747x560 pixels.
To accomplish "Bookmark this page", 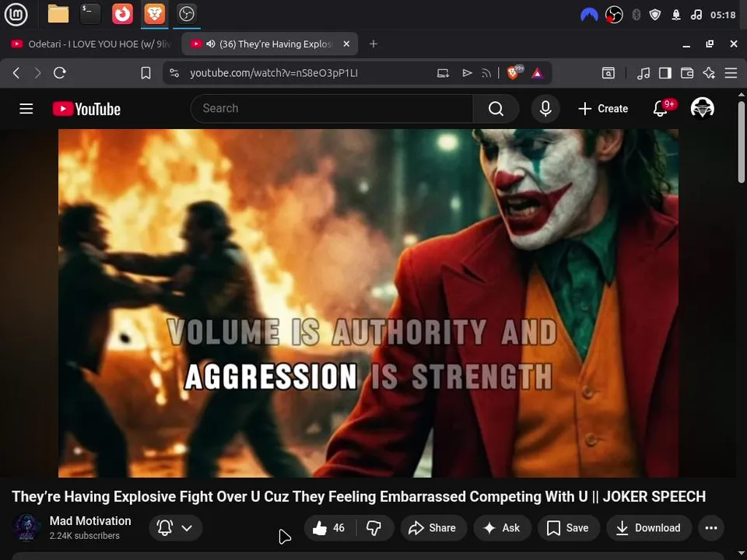I will [146, 73].
